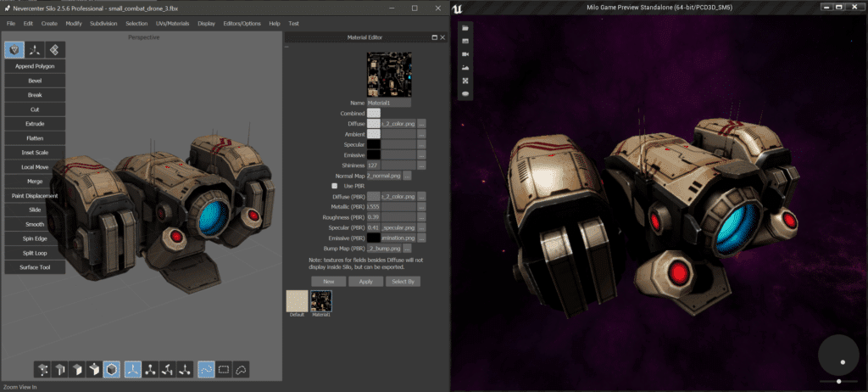
Task: Open the Subdivision menu
Action: click(x=103, y=24)
